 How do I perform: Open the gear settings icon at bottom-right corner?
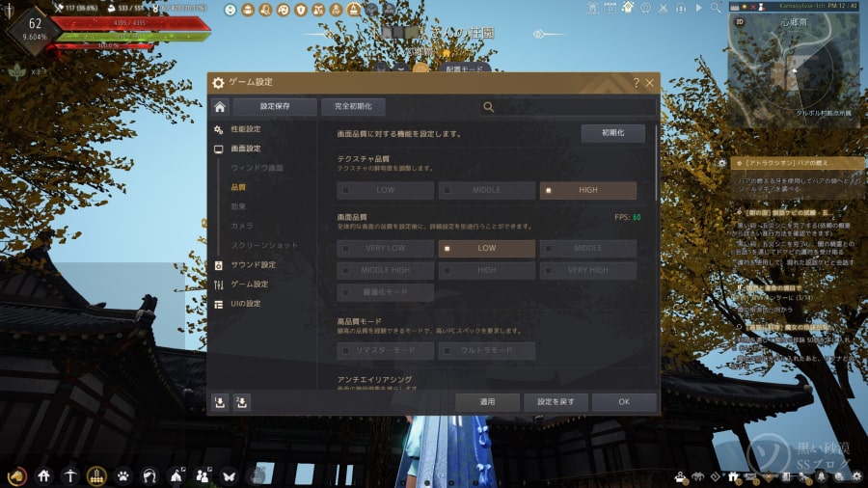pos(857,476)
